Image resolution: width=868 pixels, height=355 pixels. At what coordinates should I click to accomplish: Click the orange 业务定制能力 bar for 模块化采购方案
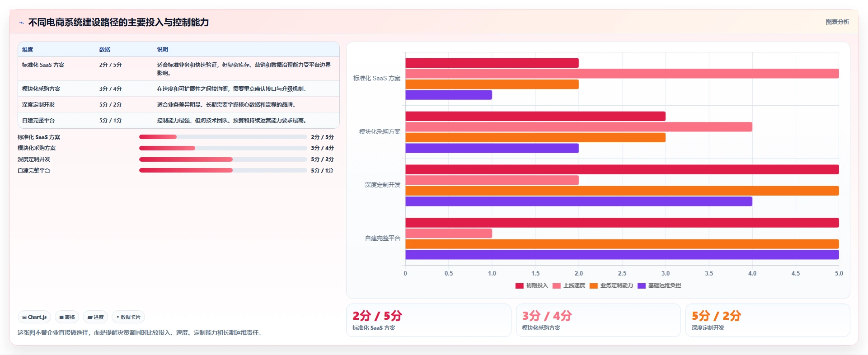535,138
